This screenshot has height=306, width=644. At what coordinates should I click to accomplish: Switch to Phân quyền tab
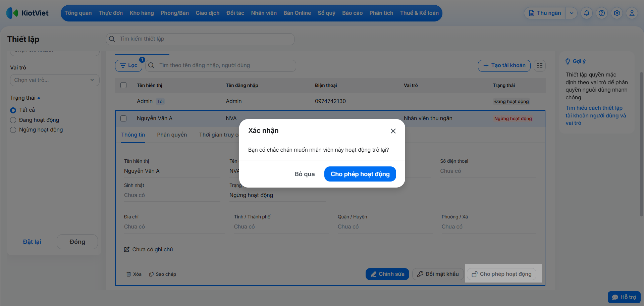click(172, 135)
